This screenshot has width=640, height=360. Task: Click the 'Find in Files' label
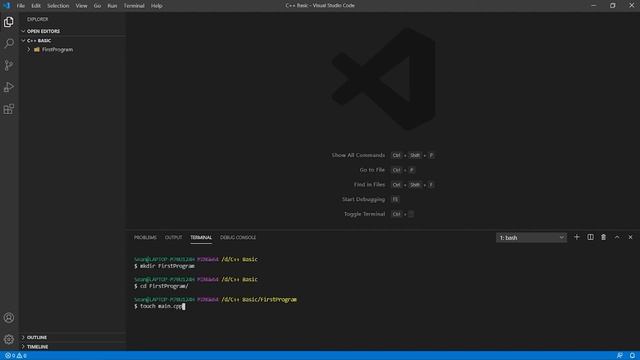[x=369, y=184]
